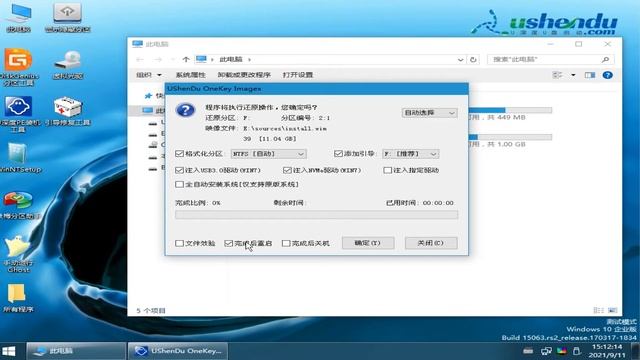Click 卸载或更改程序 in Explorer toolbar

coord(244,75)
